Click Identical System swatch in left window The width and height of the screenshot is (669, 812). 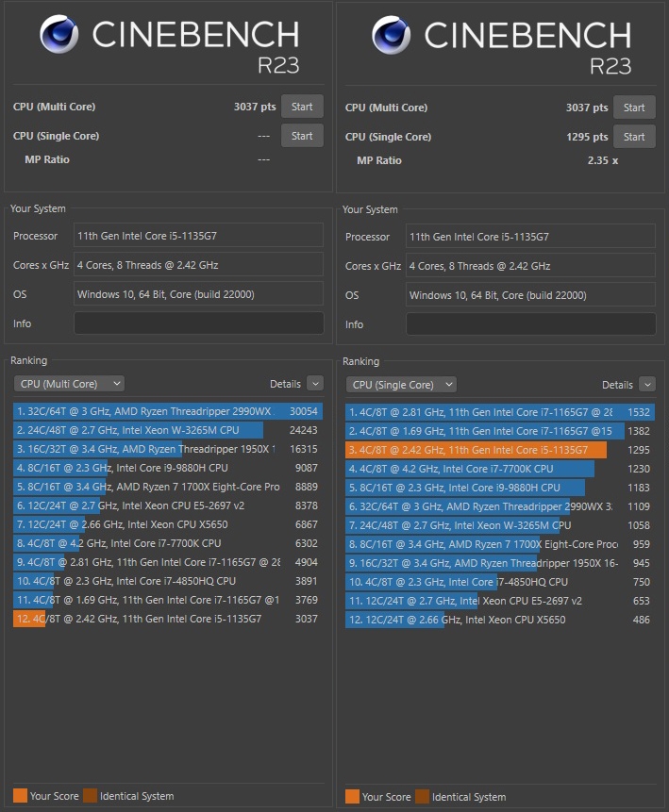coord(91,796)
